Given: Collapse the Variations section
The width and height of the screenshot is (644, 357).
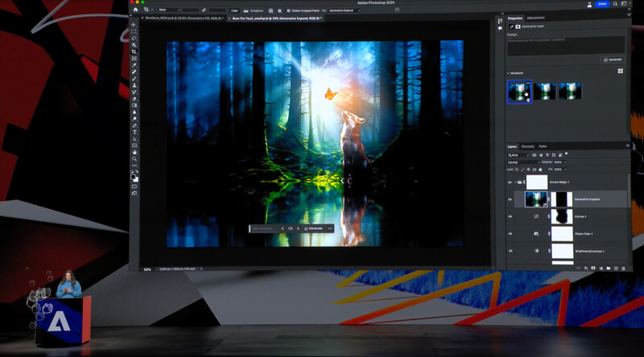Looking at the screenshot, I should tap(509, 73).
